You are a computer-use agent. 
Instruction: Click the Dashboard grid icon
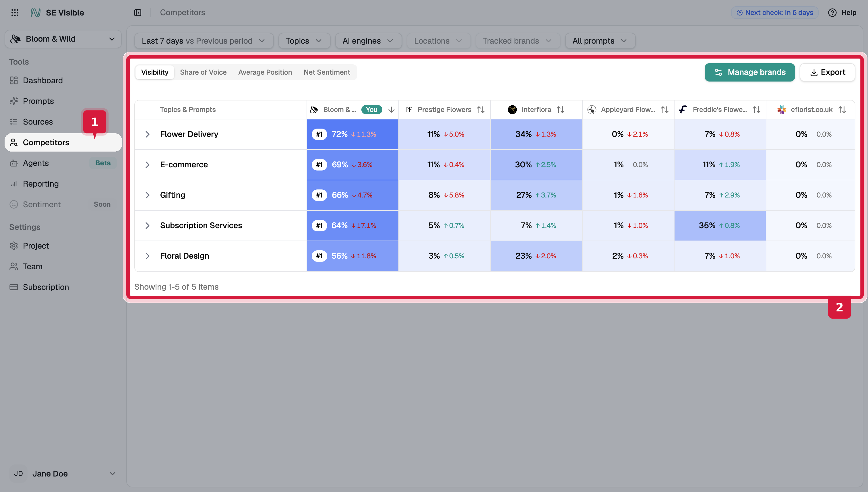tap(14, 80)
